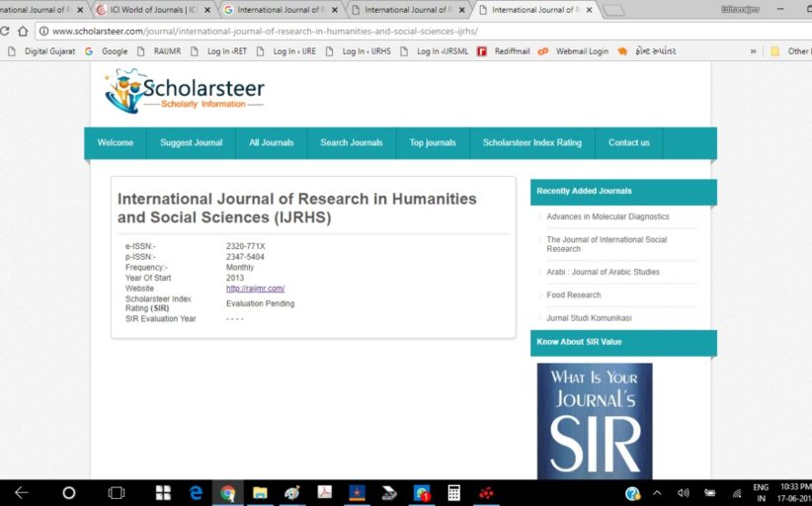Close the currently active browser tab
Screen dimensions: 812x506
click(x=589, y=10)
